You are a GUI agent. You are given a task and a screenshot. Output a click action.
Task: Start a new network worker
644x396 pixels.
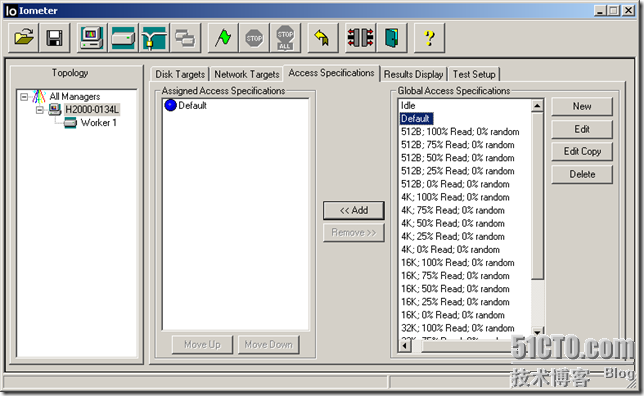click(x=154, y=38)
